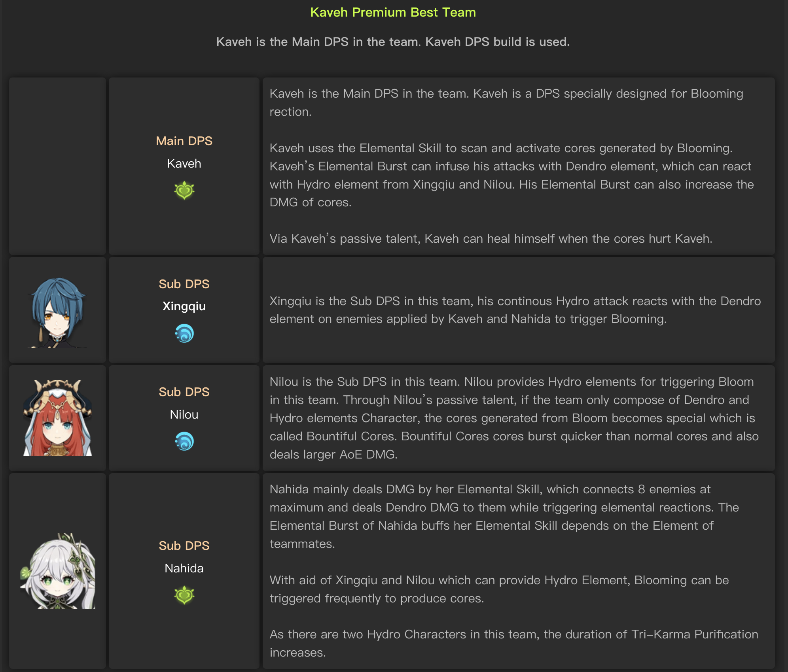788x672 pixels.
Task: Click the Nahida character name
Action: point(184,568)
